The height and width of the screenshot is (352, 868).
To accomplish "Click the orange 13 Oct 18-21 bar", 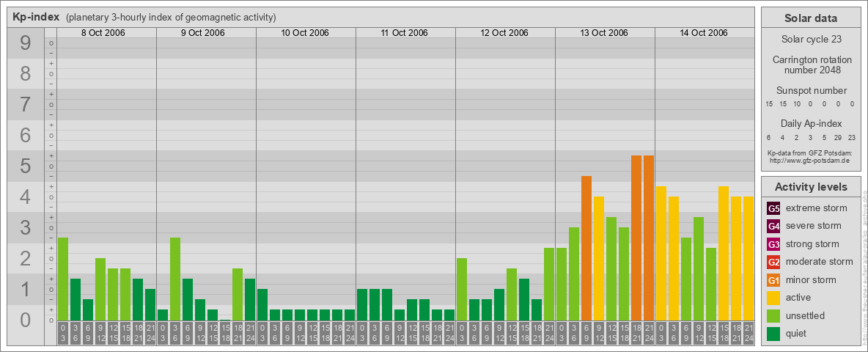I will click(x=636, y=238).
